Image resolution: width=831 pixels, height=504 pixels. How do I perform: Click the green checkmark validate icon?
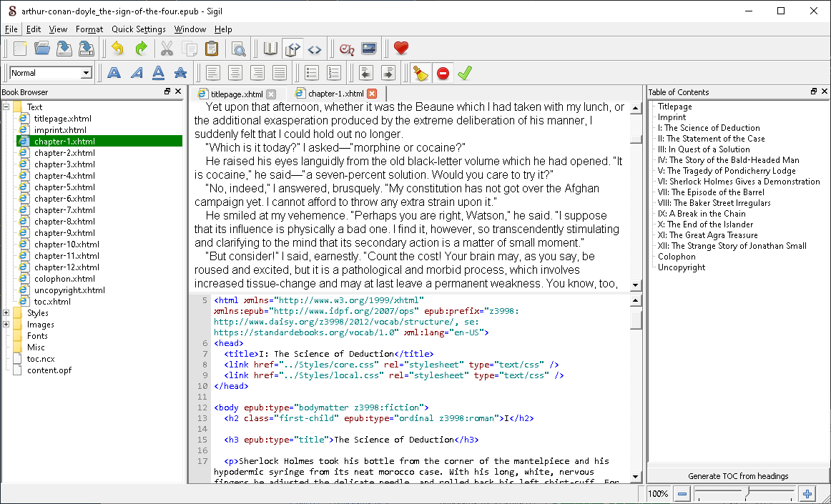[x=465, y=73]
